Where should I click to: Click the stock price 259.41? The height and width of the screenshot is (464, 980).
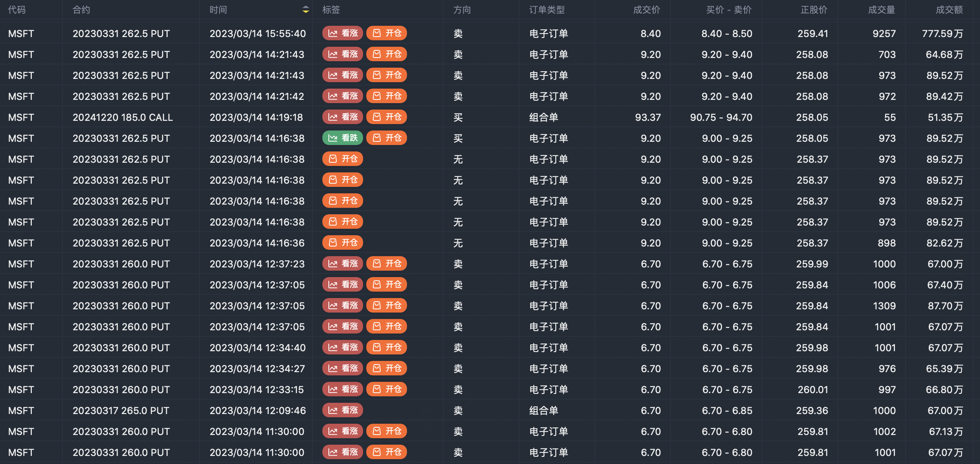(813, 33)
